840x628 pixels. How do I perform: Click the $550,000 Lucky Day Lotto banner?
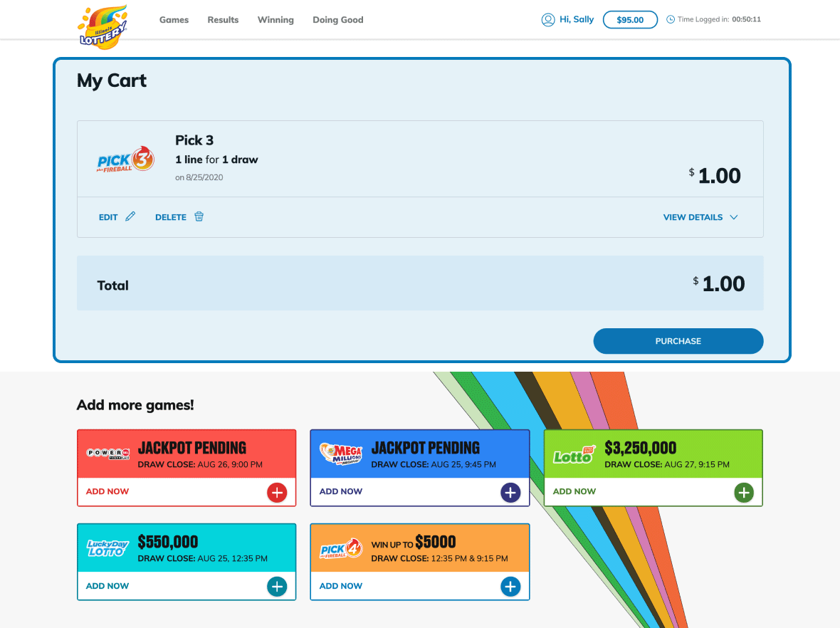point(187,548)
